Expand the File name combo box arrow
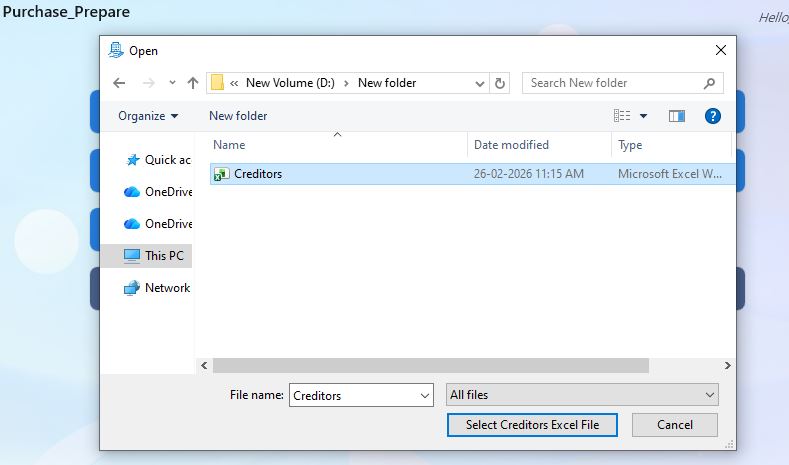The height and width of the screenshot is (465, 789). (424, 396)
